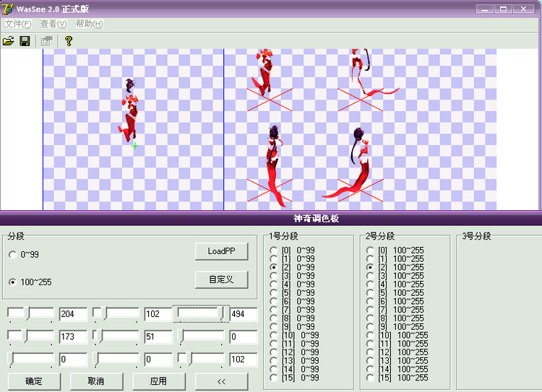The image size is (542, 392).
Task: Select [7] 0~99 in 1号分段
Action: click(293, 310)
